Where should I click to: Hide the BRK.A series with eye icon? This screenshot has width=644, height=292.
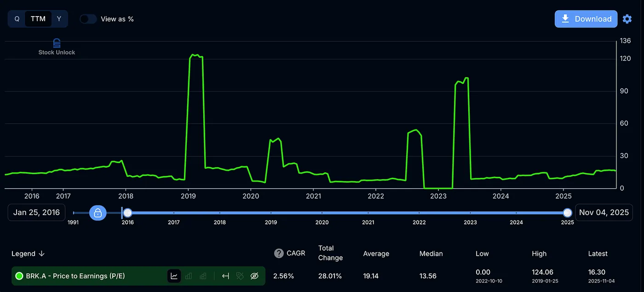[x=254, y=276]
